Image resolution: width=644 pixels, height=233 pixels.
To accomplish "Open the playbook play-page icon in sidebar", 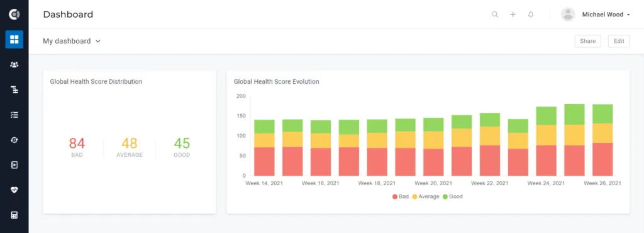I will tap(14, 165).
